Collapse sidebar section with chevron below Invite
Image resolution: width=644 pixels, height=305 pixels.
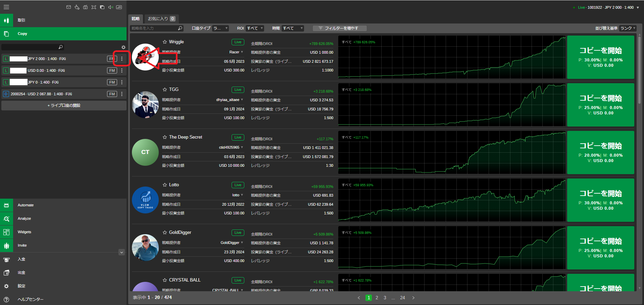[122, 252]
